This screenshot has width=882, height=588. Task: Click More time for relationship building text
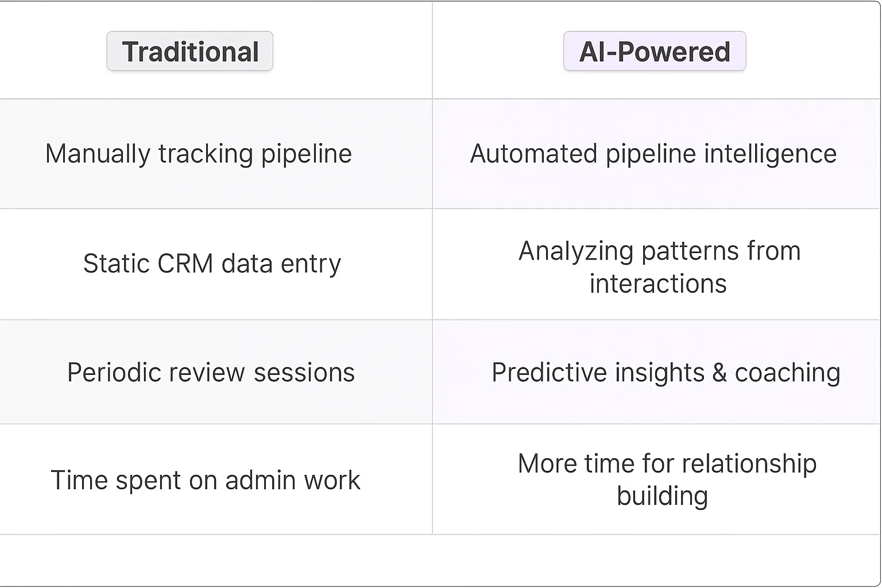coord(667,479)
